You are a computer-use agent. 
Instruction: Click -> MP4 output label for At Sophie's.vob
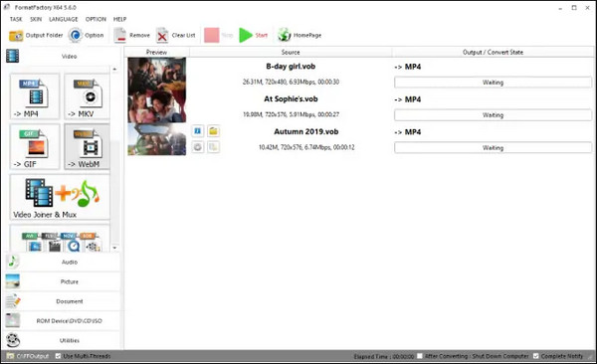click(407, 99)
